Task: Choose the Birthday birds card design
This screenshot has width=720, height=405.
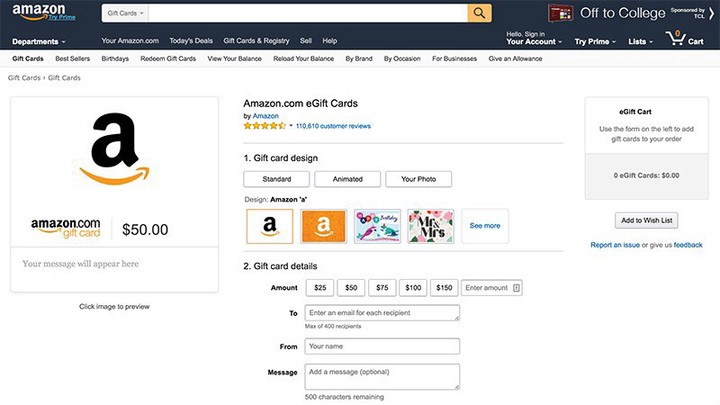Action: pyautogui.click(x=377, y=226)
